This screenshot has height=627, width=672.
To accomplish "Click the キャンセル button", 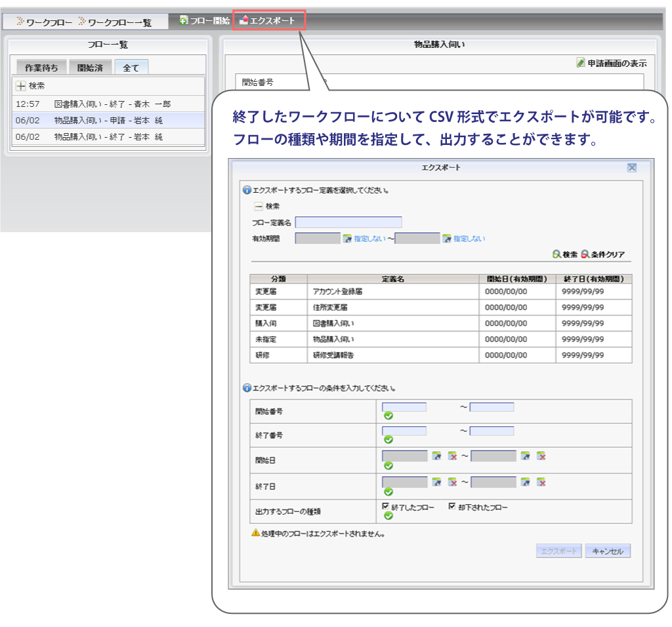I will [x=607, y=551].
